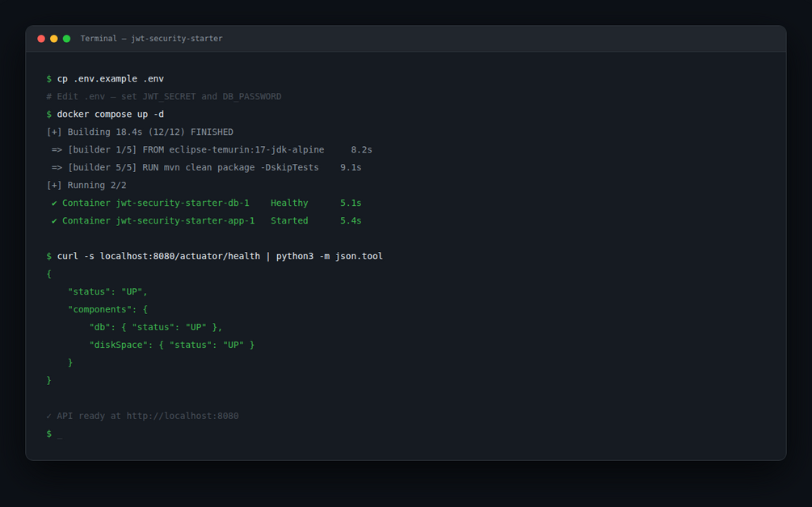
Task: Click the closing brace of the components object
Action: (x=70, y=362)
